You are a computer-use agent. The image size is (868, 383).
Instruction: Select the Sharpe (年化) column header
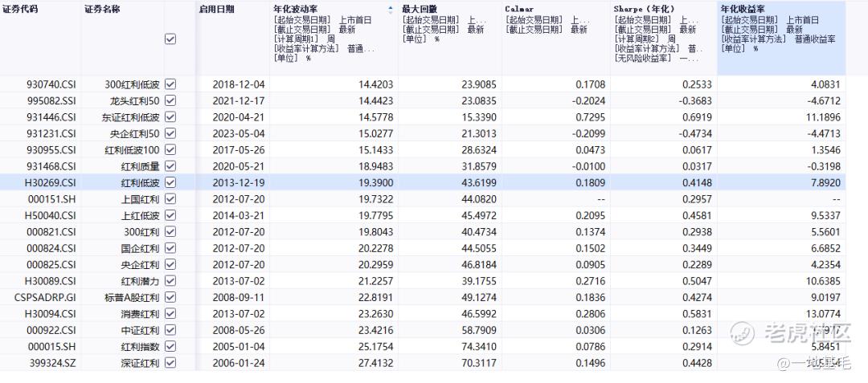click(645, 10)
